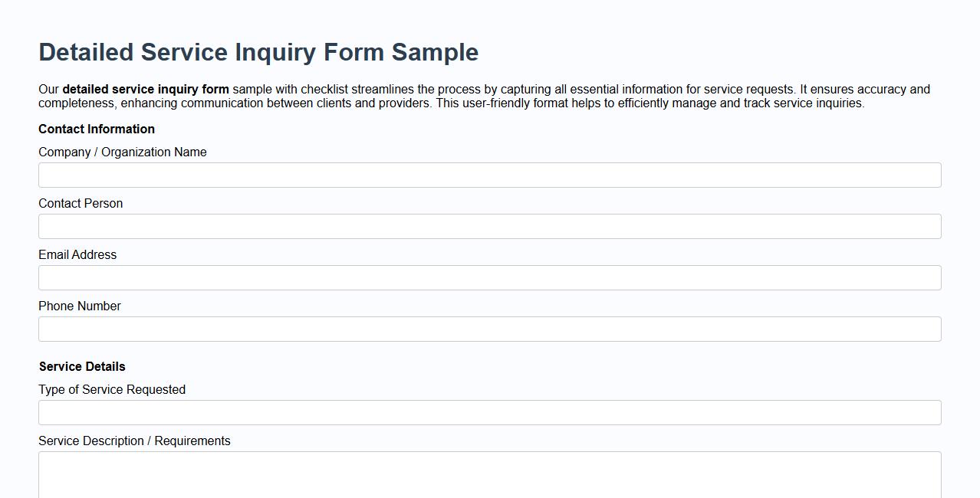980x498 pixels.
Task: Click the Service Description / Requirements textarea
Action: [489, 471]
